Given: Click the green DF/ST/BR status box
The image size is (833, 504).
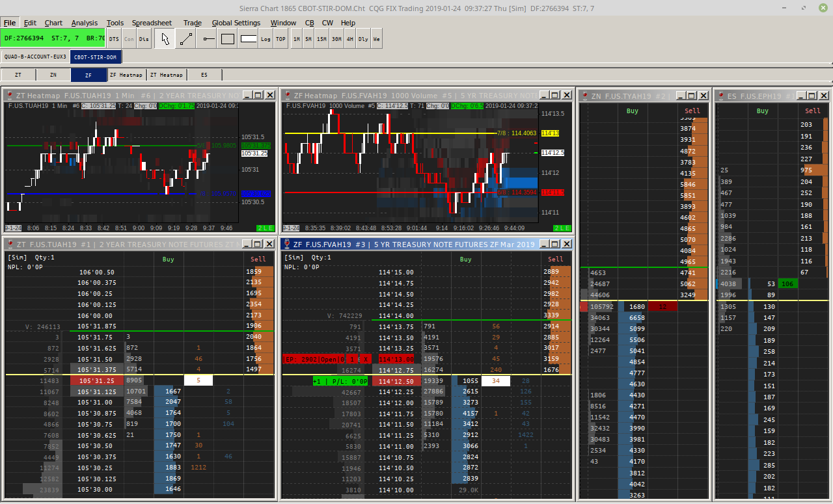Looking at the screenshot, I should (53, 39).
